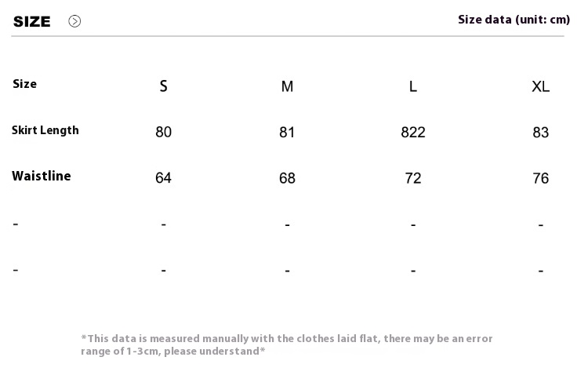Click the Size row label
This screenshot has width=588, height=368.
coord(25,84)
